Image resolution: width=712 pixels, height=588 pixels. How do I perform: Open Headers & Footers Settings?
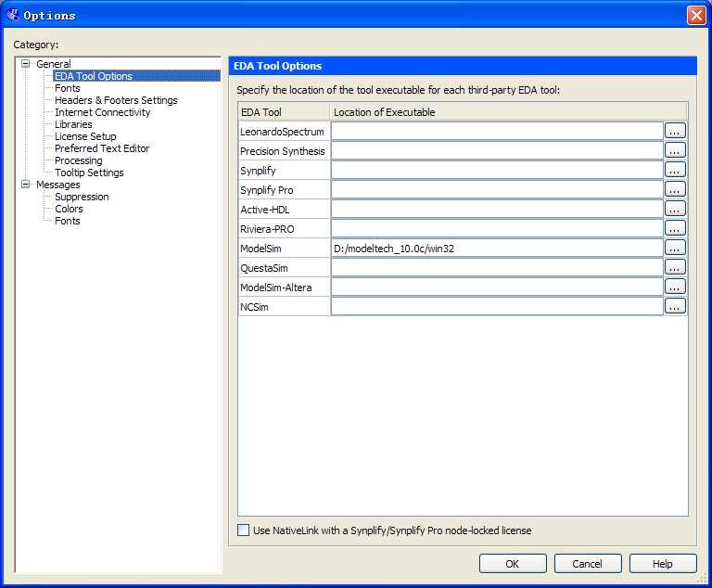point(116,100)
